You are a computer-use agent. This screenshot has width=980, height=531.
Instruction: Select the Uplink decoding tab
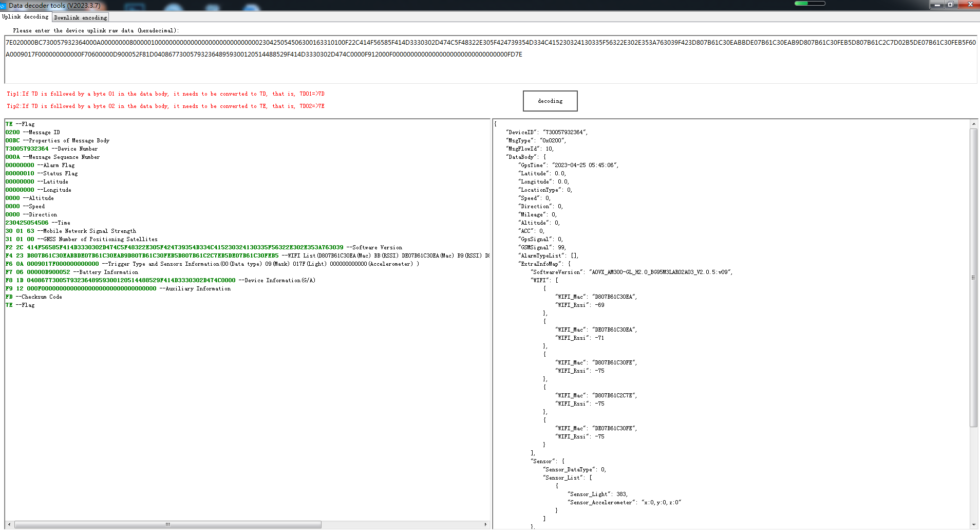[x=25, y=17]
